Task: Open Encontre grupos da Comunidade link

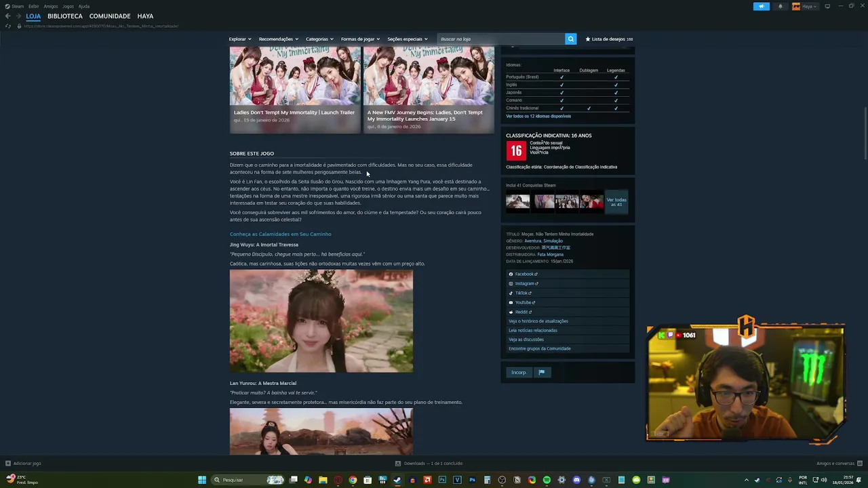Action: pyautogui.click(x=540, y=348)
